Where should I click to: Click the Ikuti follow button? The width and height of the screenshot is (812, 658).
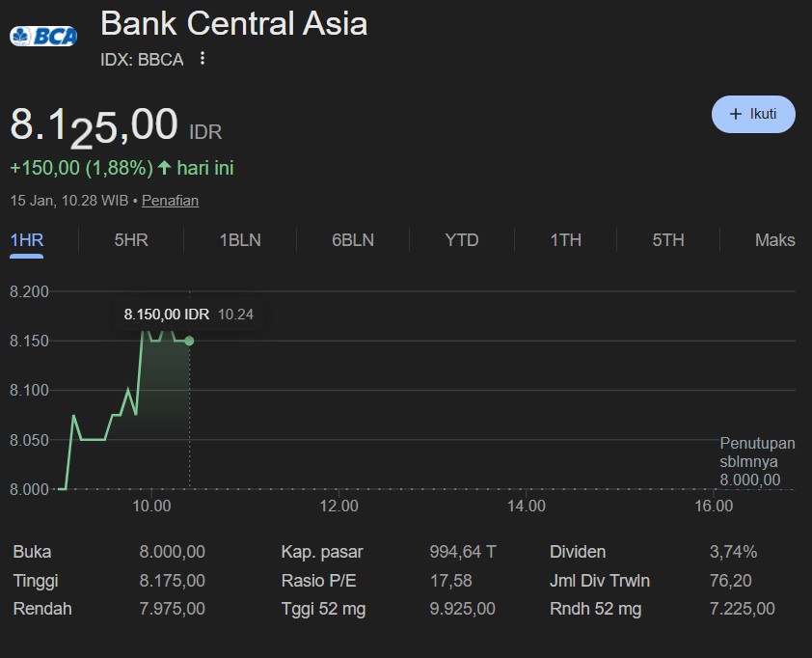coord(753,114)
